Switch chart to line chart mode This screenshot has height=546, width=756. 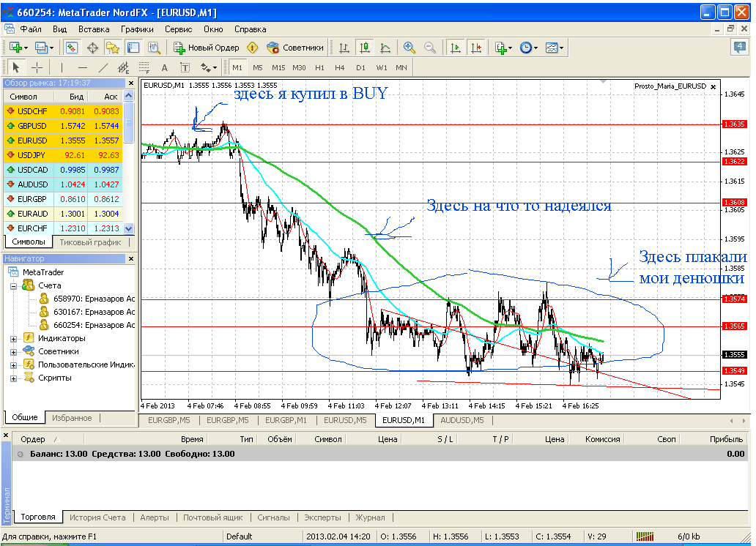click(x=385, y=48)
